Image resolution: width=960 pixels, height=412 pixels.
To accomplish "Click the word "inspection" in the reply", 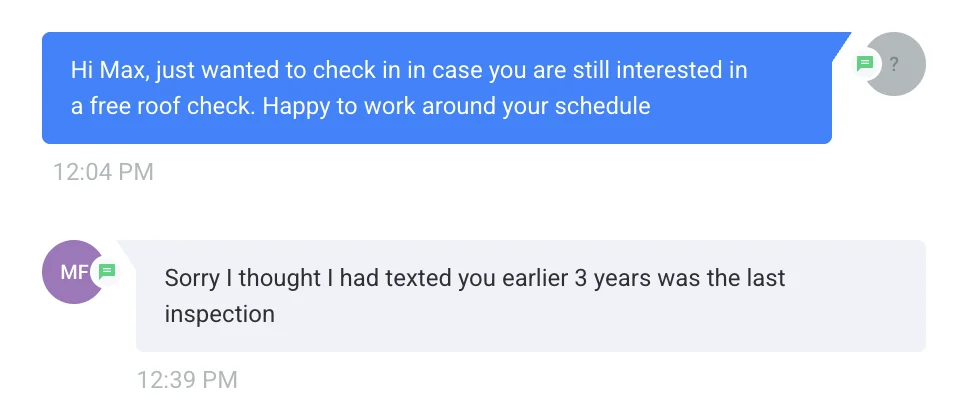I will [x=219, y=315].
